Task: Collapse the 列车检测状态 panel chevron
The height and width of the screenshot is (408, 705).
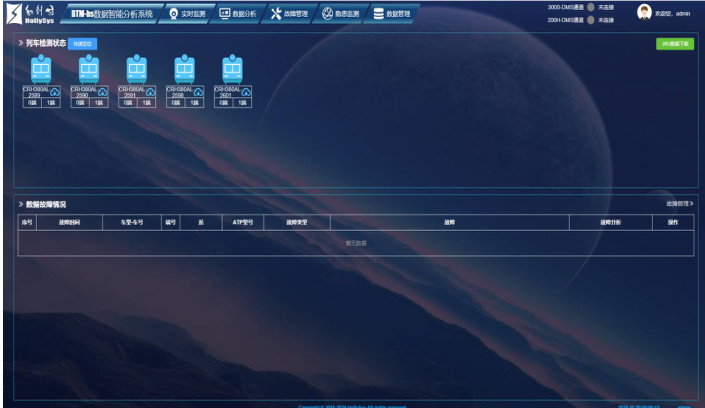Action: point(21,44)
